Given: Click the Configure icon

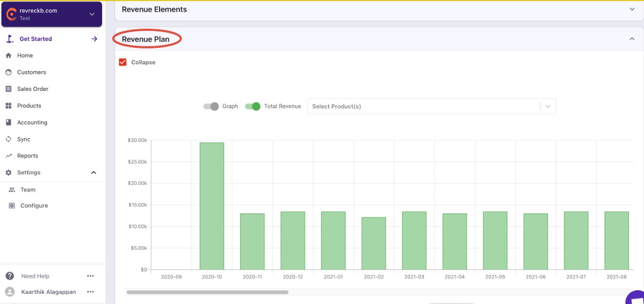Looking at the screenshot, I should (x=12, y=206).
